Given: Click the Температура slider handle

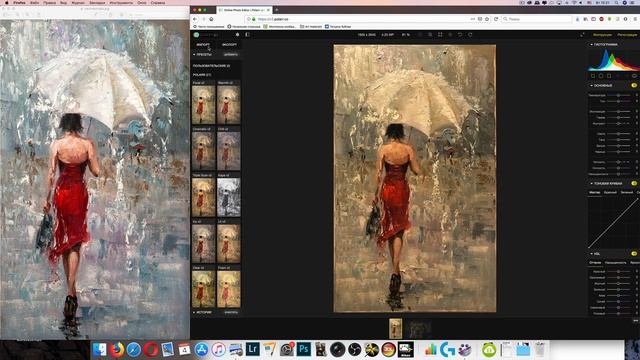Looking at the screenshot, I should (x=618, y=95).
